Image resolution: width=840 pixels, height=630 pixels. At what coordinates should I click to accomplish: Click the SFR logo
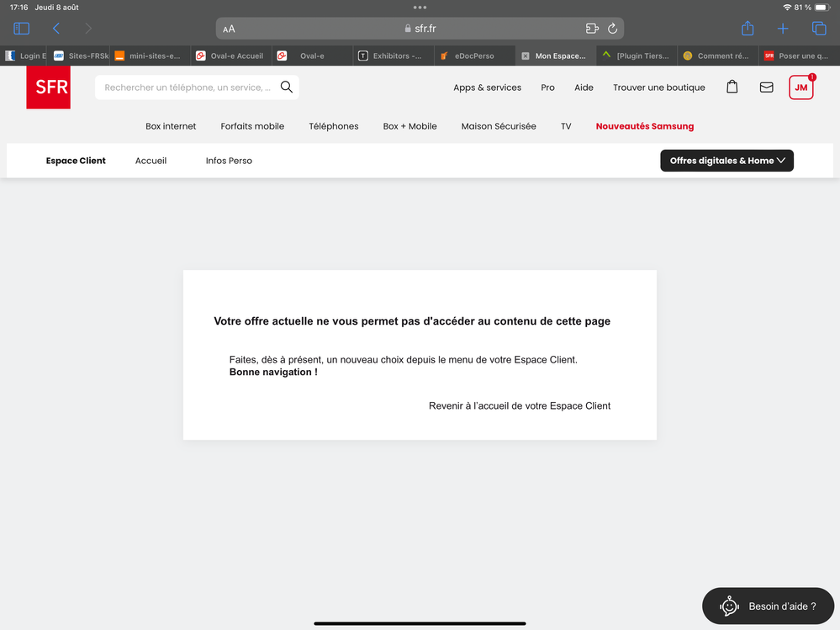coord(48,87)
